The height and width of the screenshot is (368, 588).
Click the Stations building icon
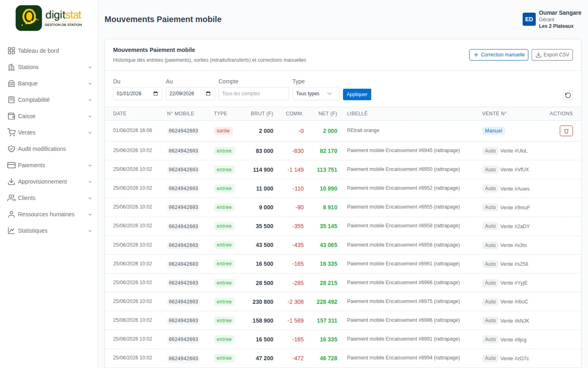coord(11,67)
